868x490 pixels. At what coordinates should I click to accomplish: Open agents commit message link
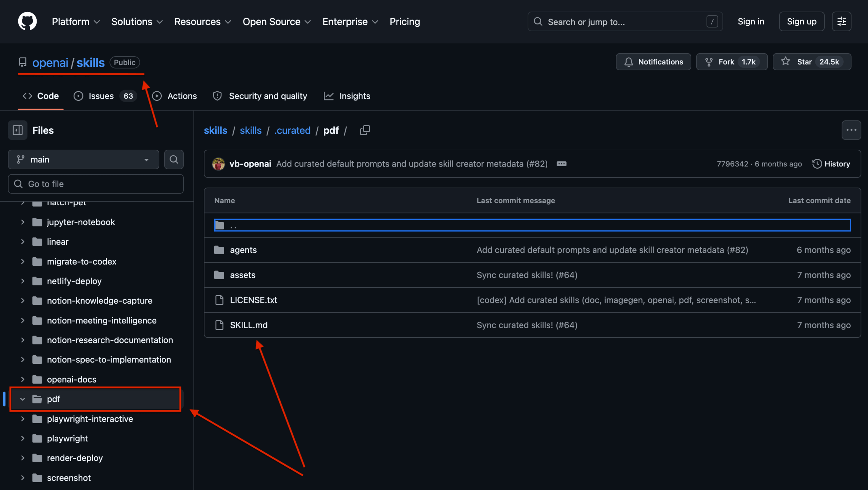pos(612,250)
